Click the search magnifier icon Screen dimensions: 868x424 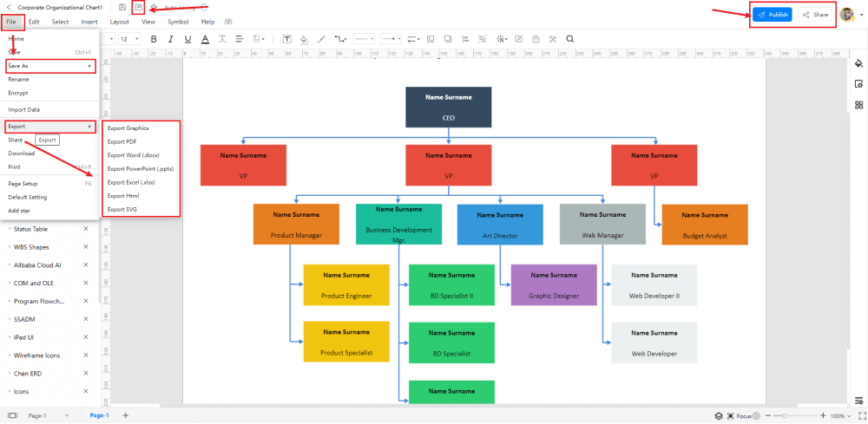[569, 39]
